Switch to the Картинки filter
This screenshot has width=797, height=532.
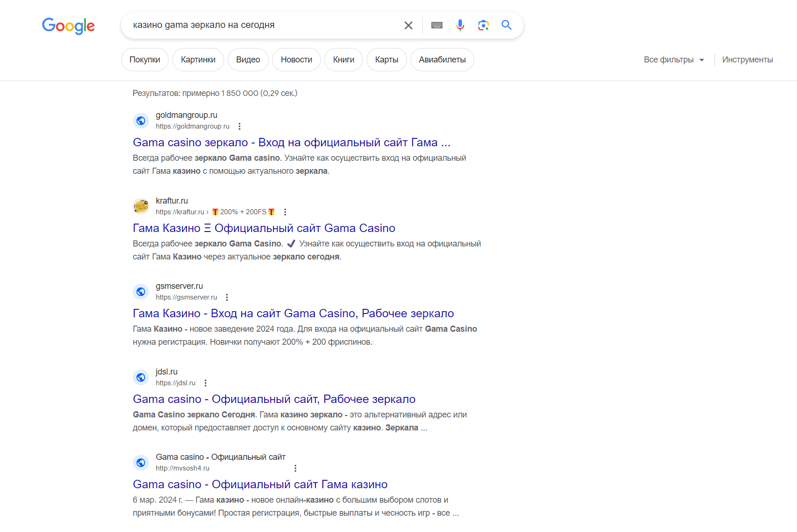(x=198, y=60)
